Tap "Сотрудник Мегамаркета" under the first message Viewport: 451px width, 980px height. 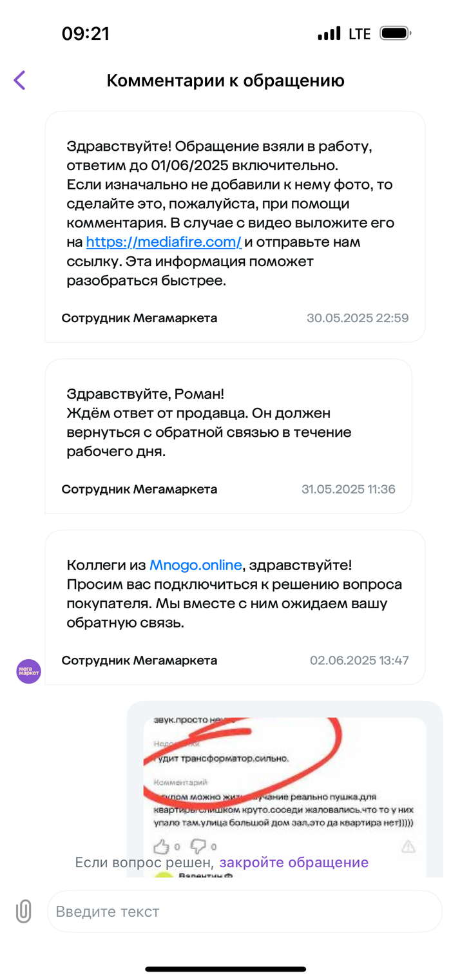(x=139, y=318)
